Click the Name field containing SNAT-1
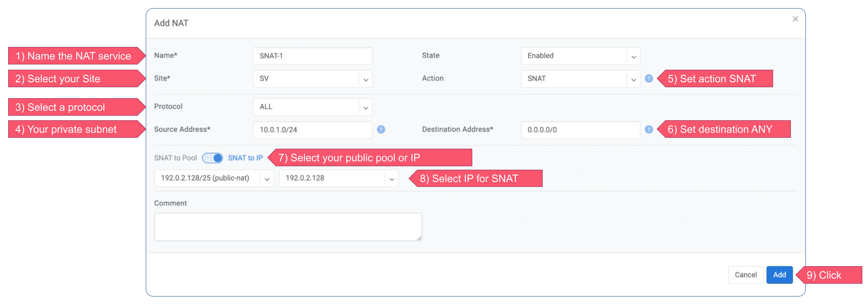868x305 pixels. pos(313,56)
